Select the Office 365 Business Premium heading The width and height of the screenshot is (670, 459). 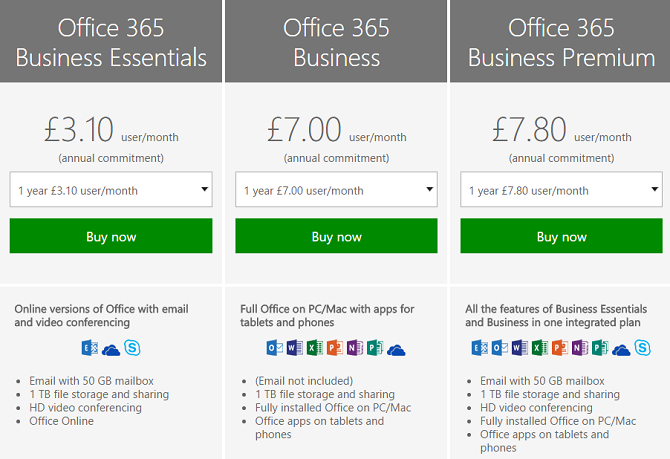[561, 42]
